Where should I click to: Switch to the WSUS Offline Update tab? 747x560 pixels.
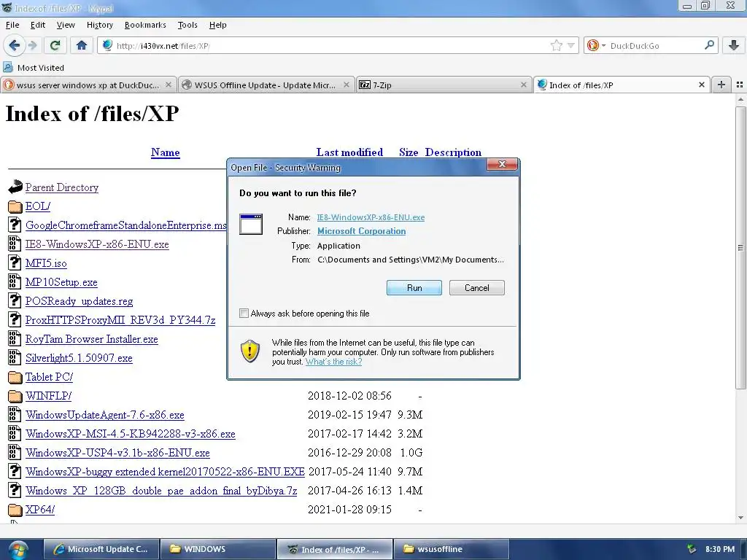(x=267, y=85)
